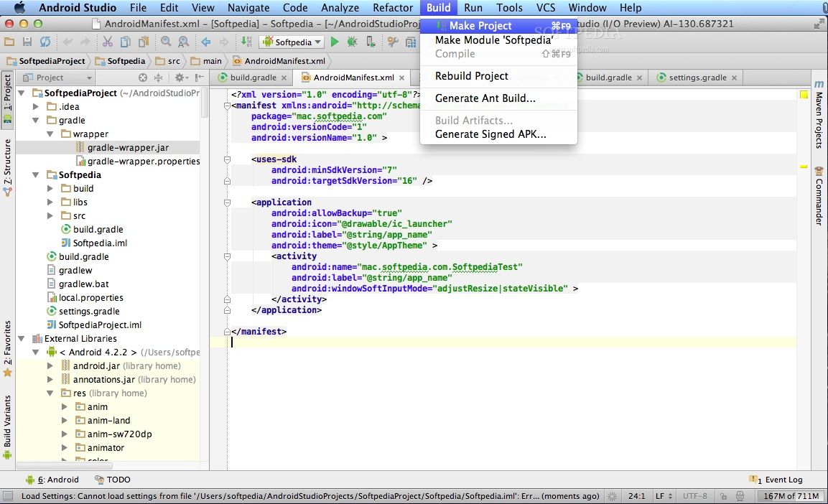Expand the .idea folder
828x504 pixels.
36,106
